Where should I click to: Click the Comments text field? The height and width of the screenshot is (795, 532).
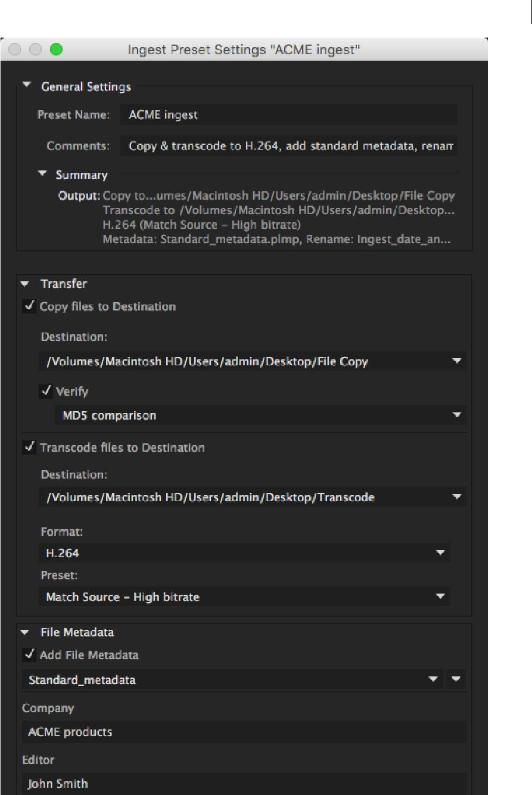click(x=288, y=146)
